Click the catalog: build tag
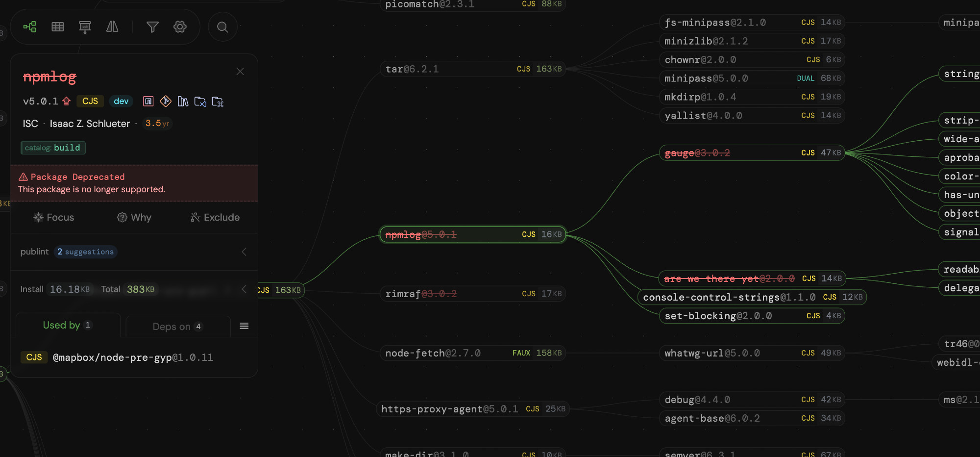 (53, 148)
